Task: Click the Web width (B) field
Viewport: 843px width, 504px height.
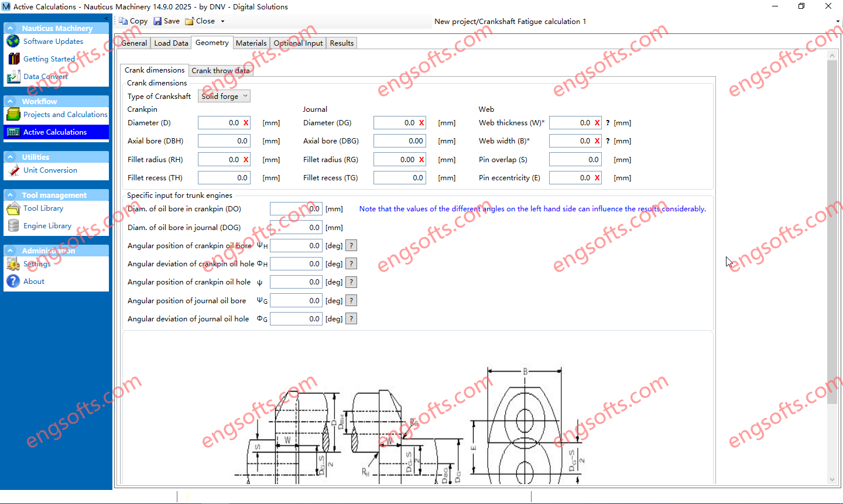Action: tap(575, 141)
